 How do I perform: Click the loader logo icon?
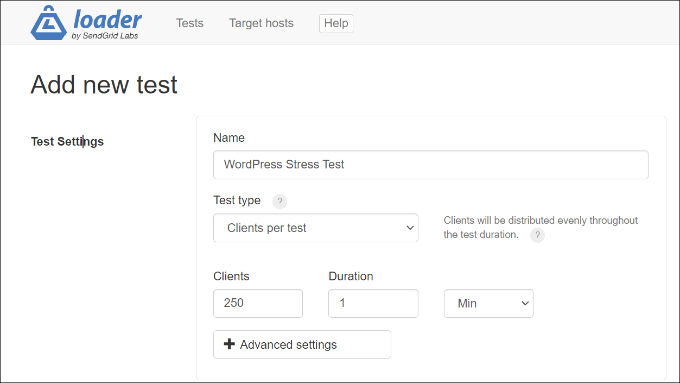coord(49,23)
